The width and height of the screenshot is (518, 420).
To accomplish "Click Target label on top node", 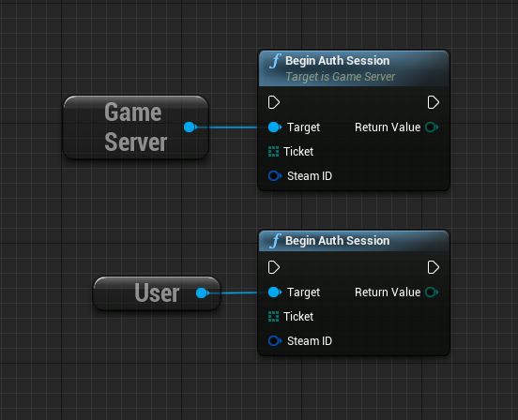I will point(303,127).
